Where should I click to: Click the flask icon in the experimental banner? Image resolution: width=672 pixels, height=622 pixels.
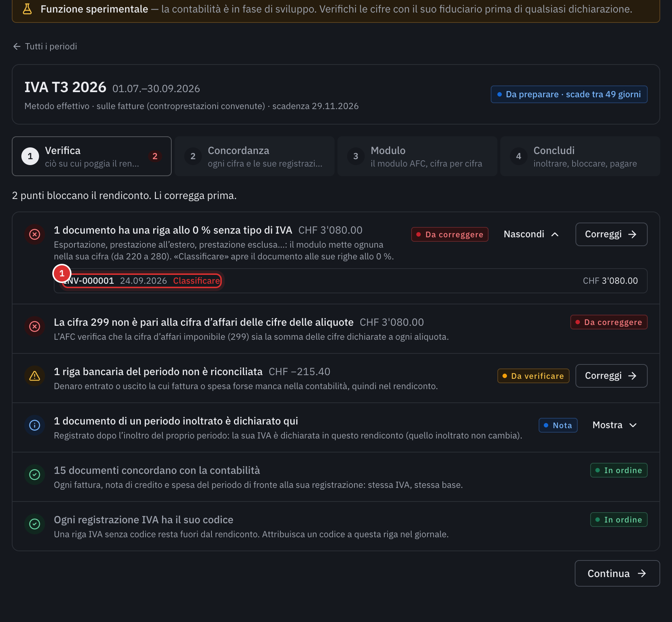[x=27, y=9]
